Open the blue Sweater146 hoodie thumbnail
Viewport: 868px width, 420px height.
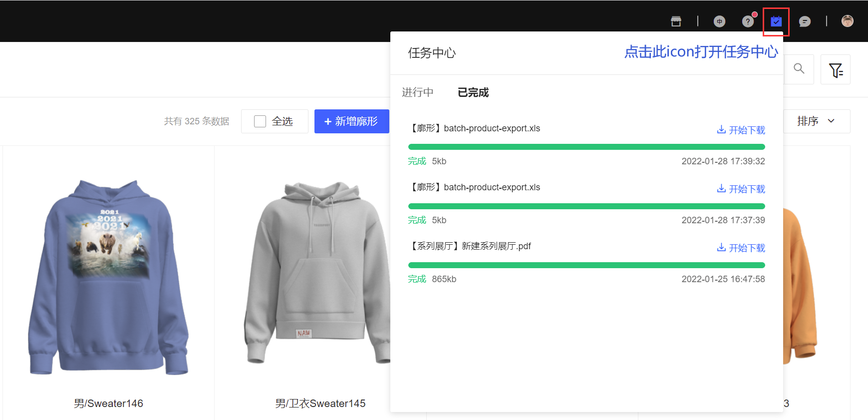click(108, 277)
